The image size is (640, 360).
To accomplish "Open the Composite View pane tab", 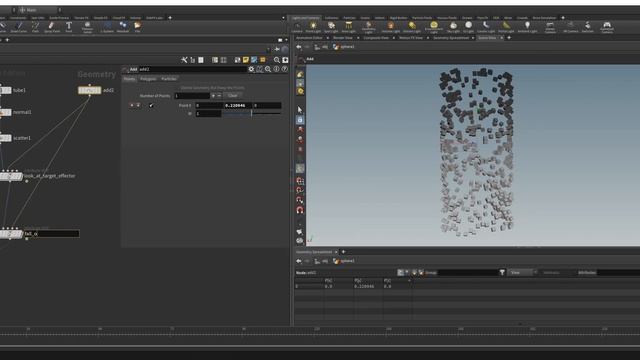I will (376, 38).
